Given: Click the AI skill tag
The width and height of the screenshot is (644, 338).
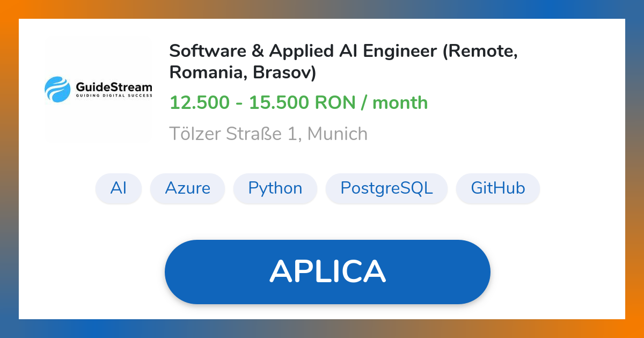Looking at the screenshot, I should [x=118, y=188].
